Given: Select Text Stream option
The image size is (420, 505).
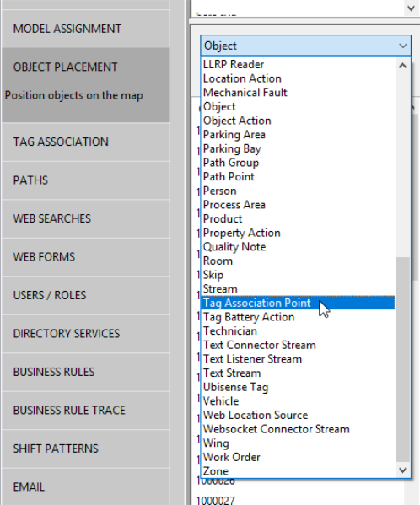Looking at the screenshot, I should (298, 373).
